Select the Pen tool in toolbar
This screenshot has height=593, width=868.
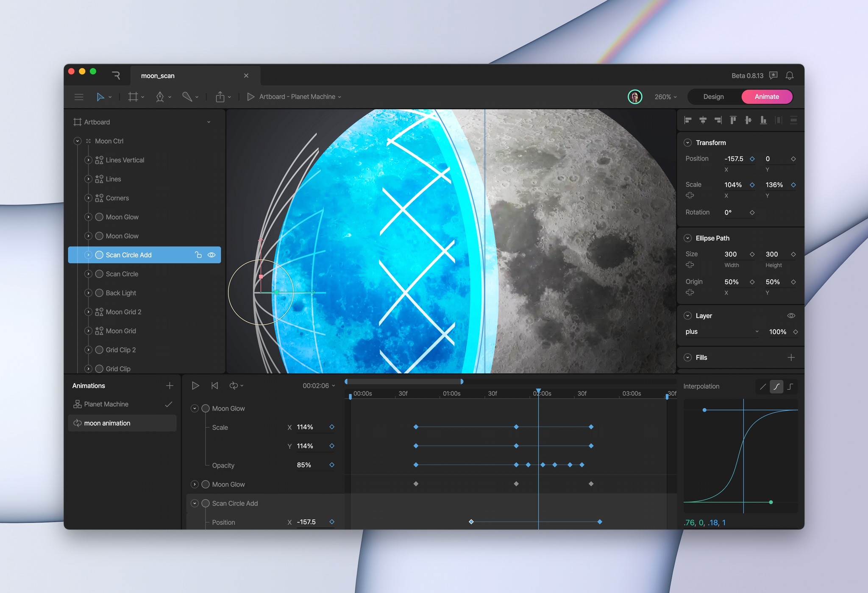pyautogui.click(x=160, y=97)
